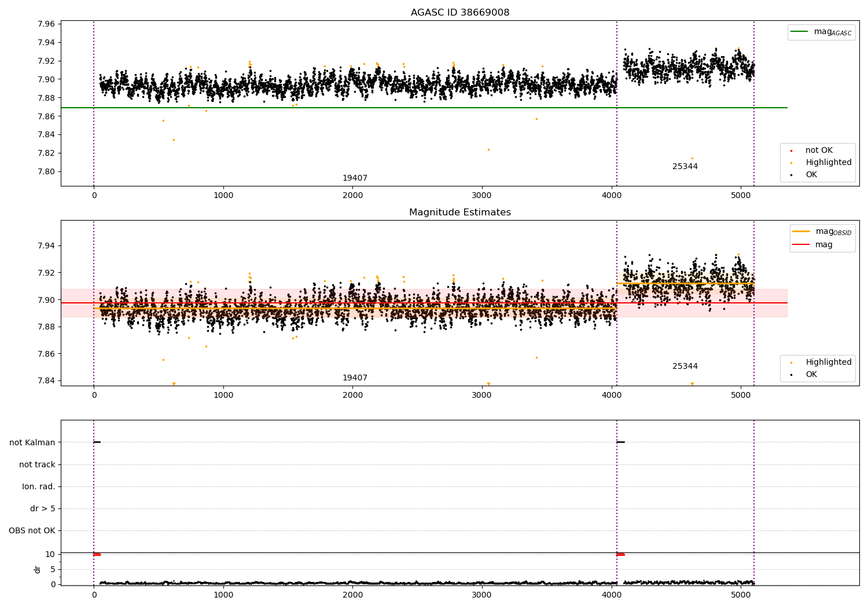The height and width of the screenshot is (608, 868).
Task: Click orange triangle marker near x=3050, middle plot
Action: (x=488, y=384)
